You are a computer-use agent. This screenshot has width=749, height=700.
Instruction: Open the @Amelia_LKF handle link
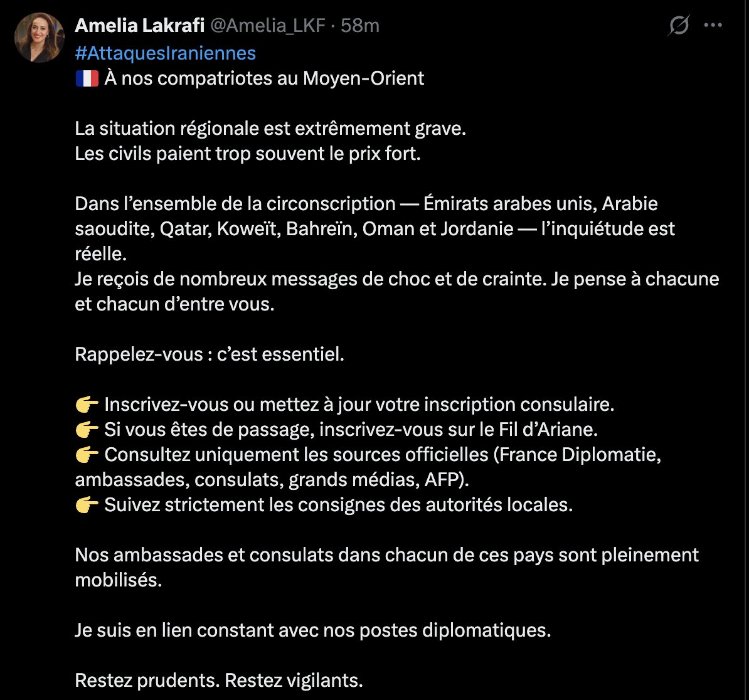268,25
